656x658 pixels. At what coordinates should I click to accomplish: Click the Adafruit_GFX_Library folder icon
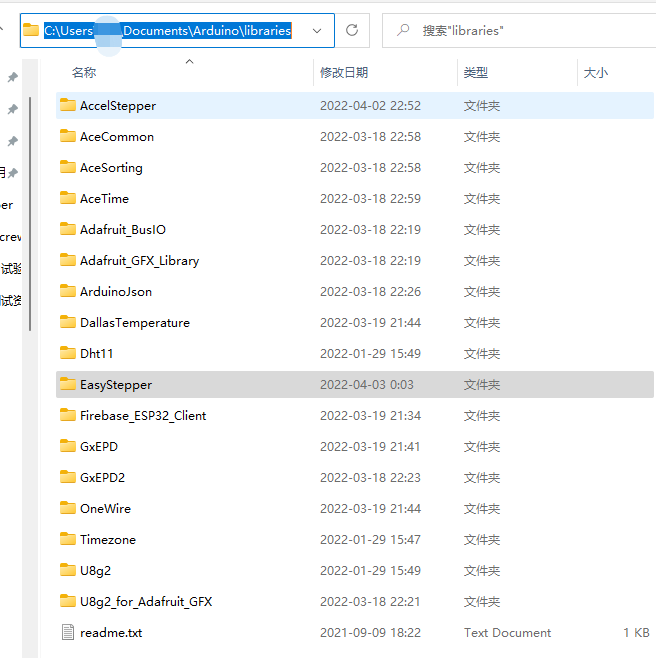(68, 260)
